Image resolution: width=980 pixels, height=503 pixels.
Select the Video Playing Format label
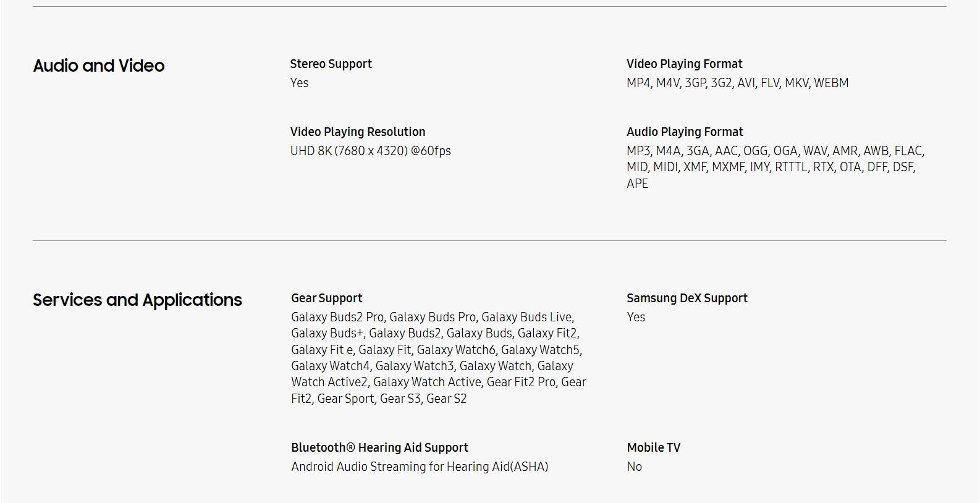(x=685, y=64)
